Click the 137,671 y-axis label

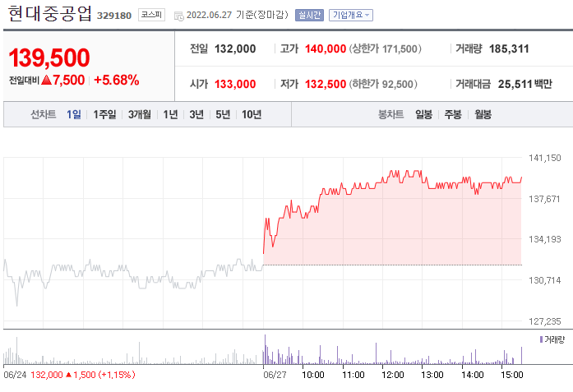tap(544, 199)
